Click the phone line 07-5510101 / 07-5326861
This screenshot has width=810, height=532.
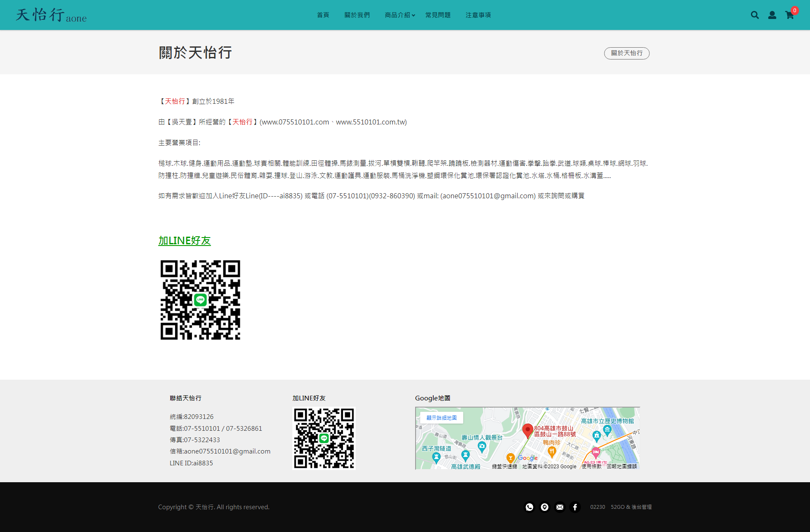click(216, 429)
